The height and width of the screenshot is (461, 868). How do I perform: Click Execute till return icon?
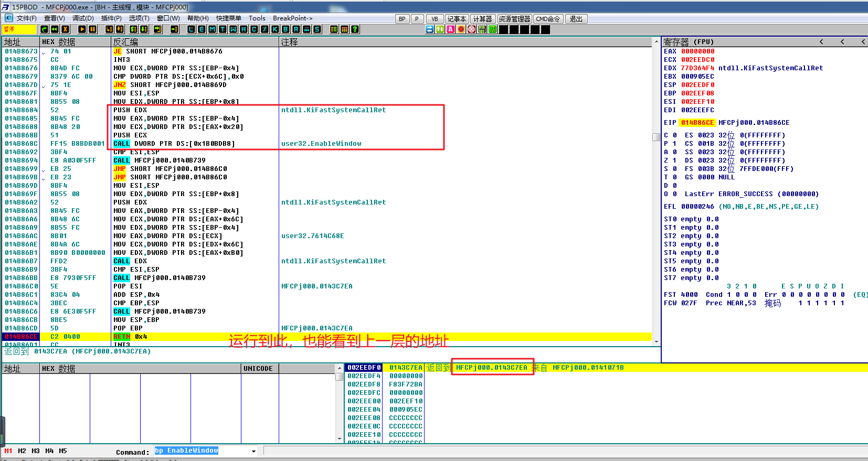pyautogui.click(x=158, y=29)
